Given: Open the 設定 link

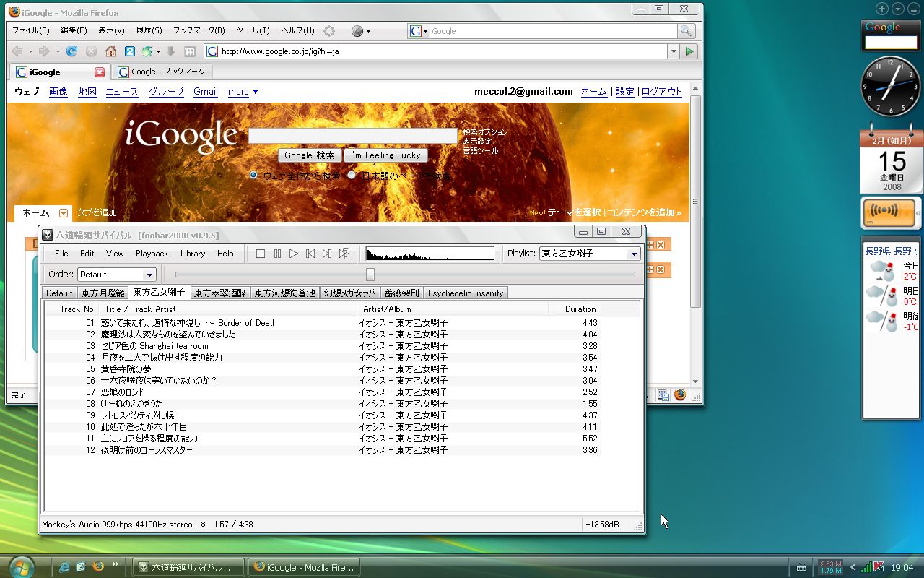Looking at the screenshot, I should coord(625,92).
